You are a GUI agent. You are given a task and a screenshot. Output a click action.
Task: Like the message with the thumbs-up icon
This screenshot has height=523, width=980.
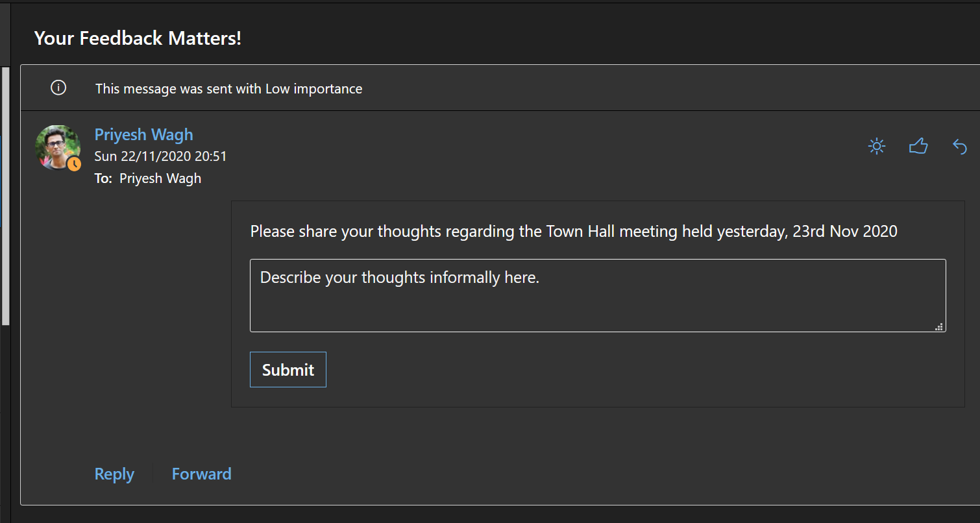(918, 146)
